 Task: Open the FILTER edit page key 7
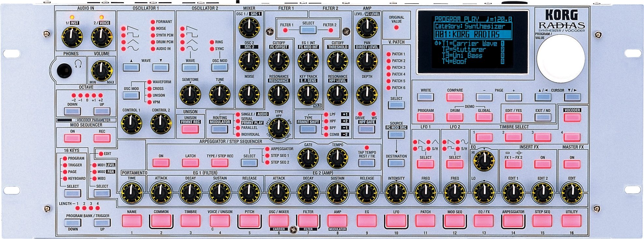(x=308, y=221)
